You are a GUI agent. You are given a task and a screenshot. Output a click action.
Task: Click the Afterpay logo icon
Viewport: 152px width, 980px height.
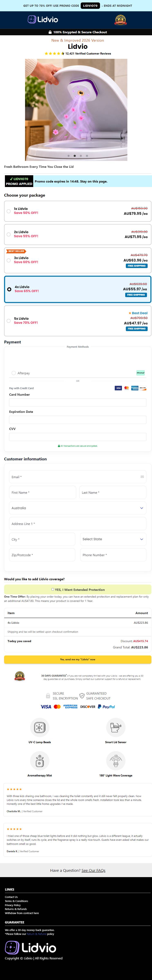(x=141, y=373)
